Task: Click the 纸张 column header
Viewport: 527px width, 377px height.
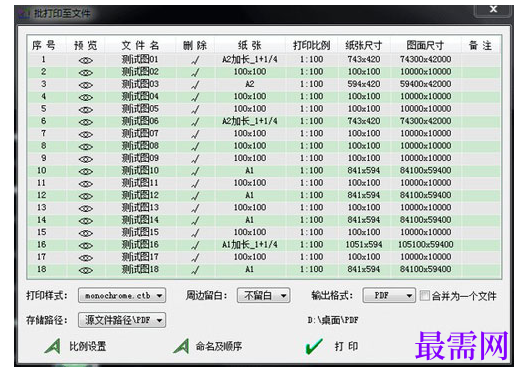Action: (x=250, y=45)
